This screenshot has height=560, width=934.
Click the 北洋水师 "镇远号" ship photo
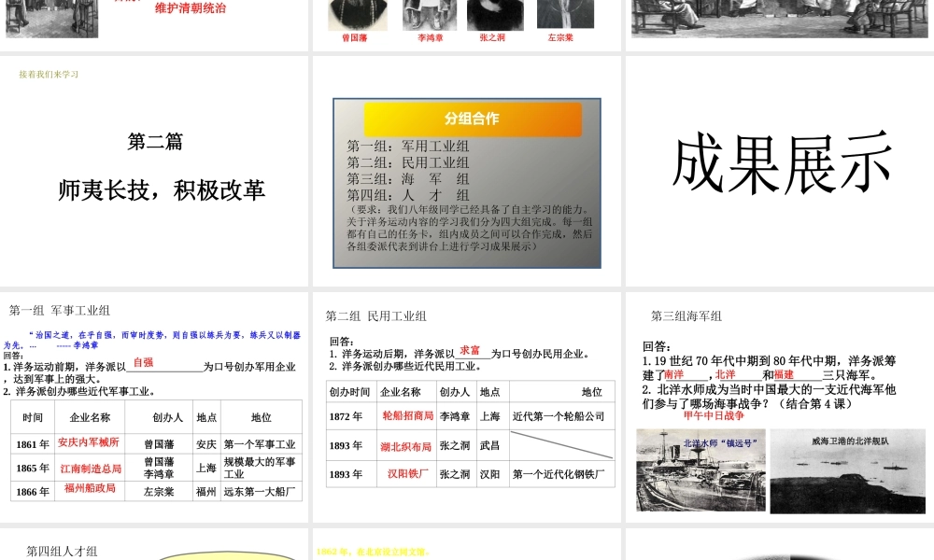[x=700, y=470]
